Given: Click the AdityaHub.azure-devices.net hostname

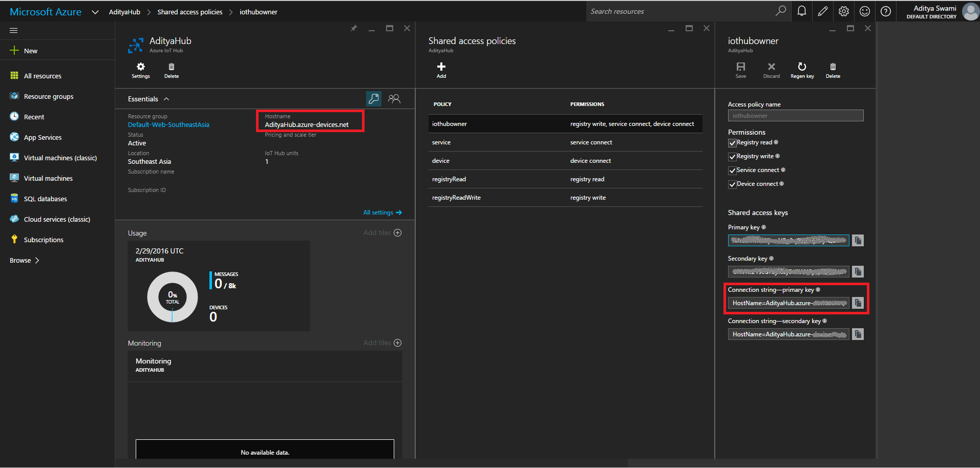Looking at the screenshot, I should coord(307,124).
